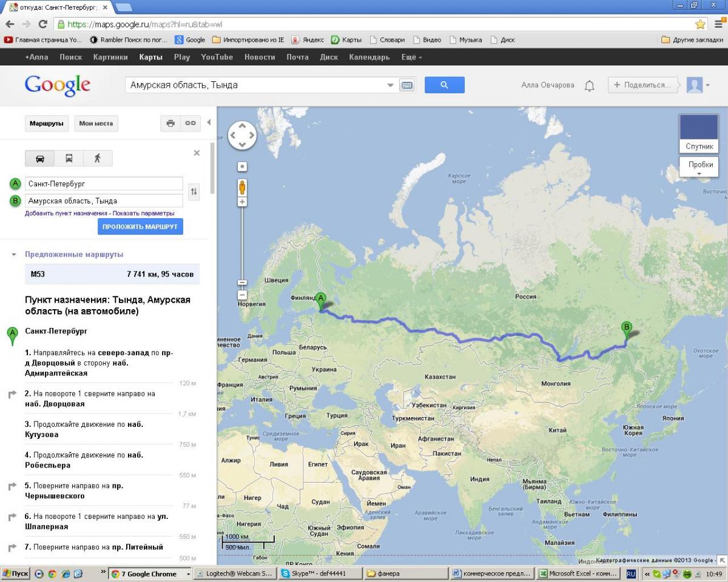Click the blue magnifier search button

coord(444,85)
